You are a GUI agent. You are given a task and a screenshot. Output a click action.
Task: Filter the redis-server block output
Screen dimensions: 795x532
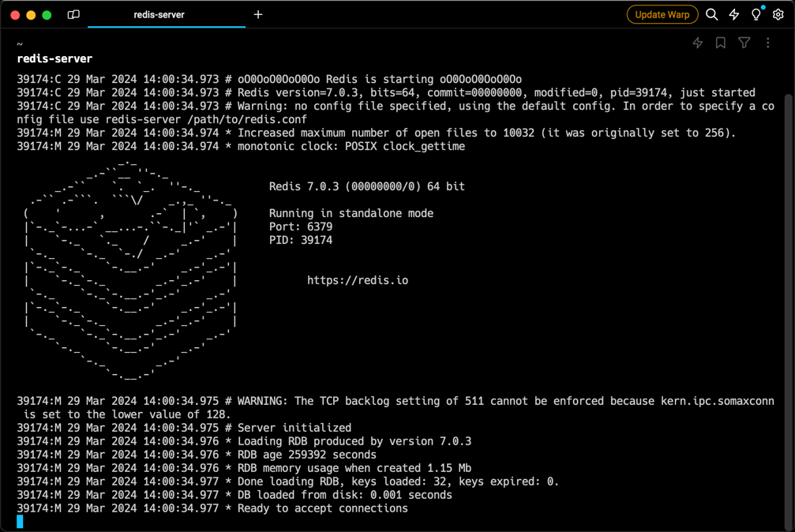tap(744, 43)
